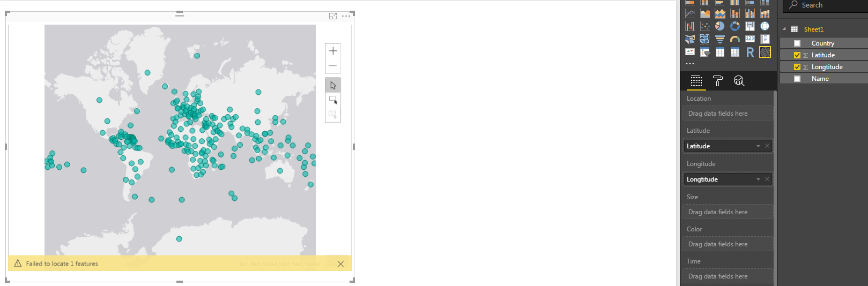
Task: Activate the map rectangle selection tool
Action: (x=333, y=100)
